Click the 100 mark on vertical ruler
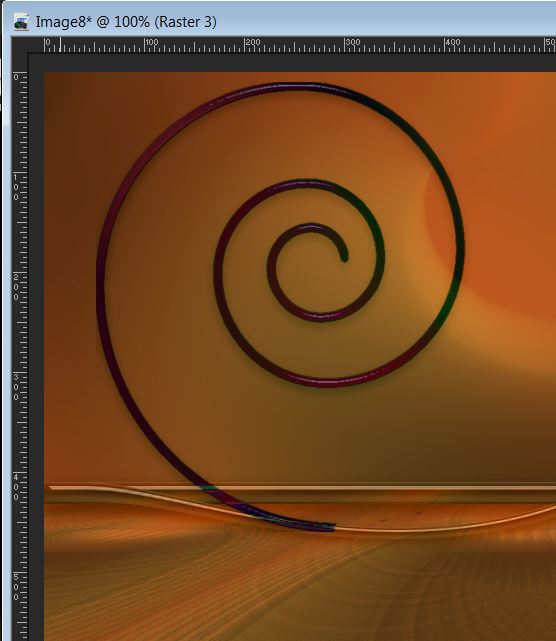The height and width of the screenshot is (641, 556). [x=16, y=187]
